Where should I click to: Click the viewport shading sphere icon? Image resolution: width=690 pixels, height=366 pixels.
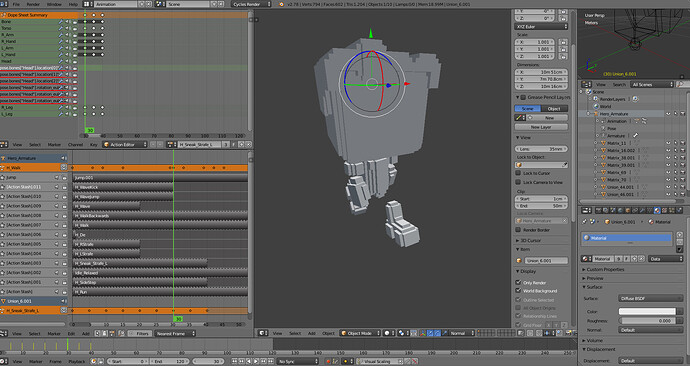(386, 333)
